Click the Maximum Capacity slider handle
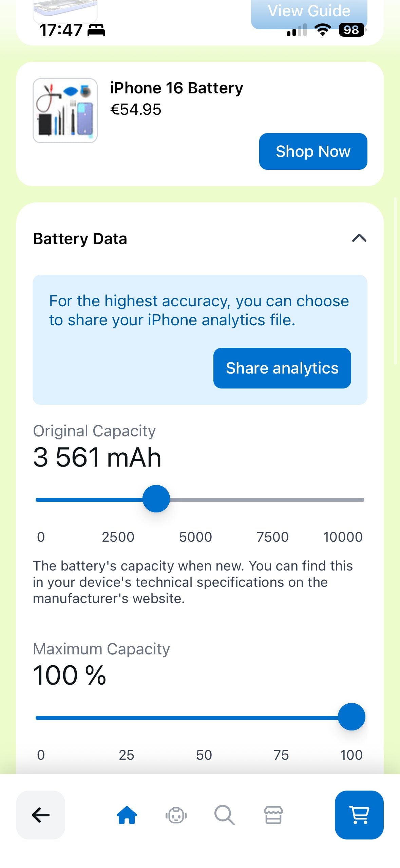Viewport: 400px width, 868px height. 351,717
